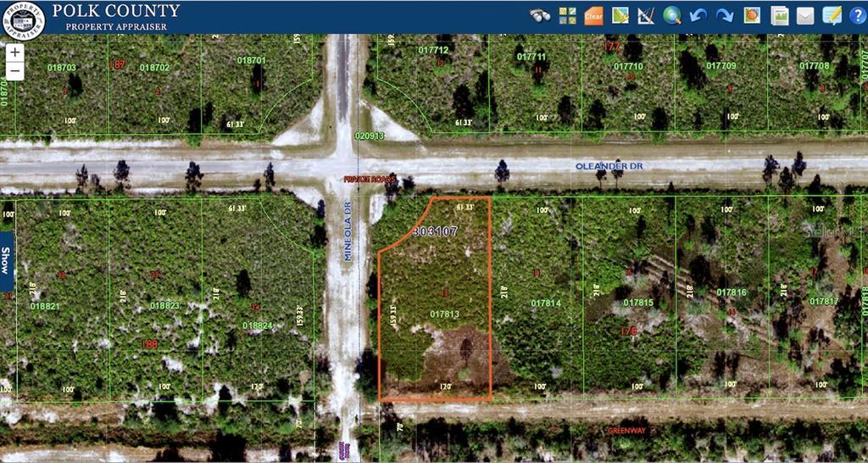Zoom out with the minus button

pyautogui.click(x=15, y=71)
